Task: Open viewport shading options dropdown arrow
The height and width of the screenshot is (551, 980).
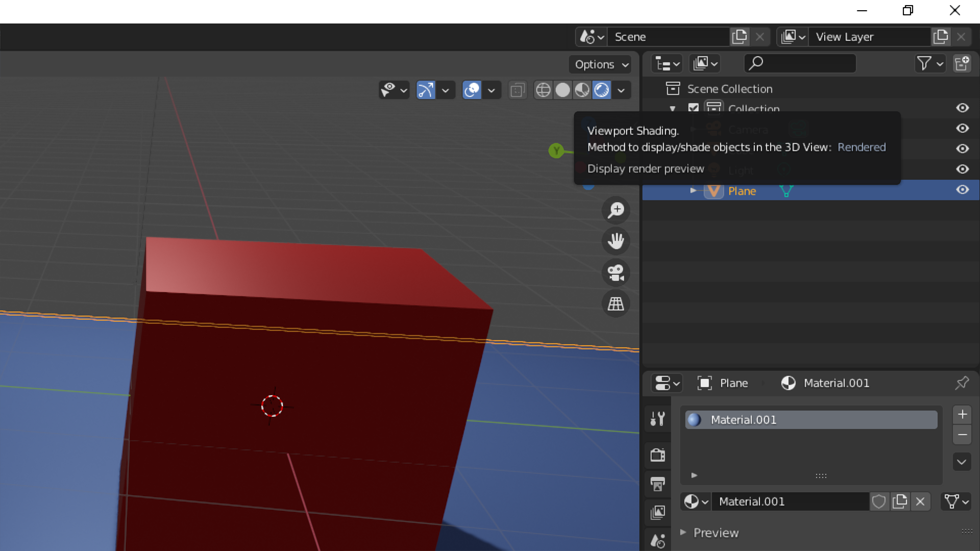Action: click(621, 90)
